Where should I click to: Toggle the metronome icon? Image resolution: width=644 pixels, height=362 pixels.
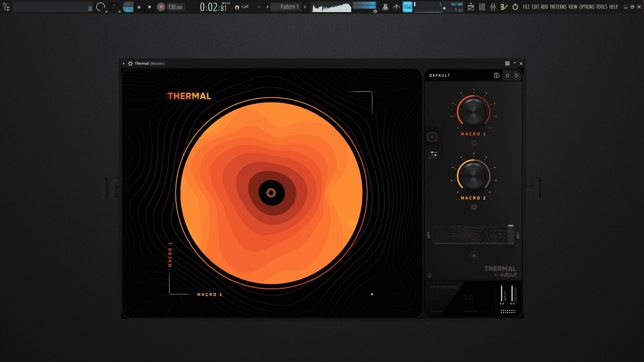[x=385, y=7]
